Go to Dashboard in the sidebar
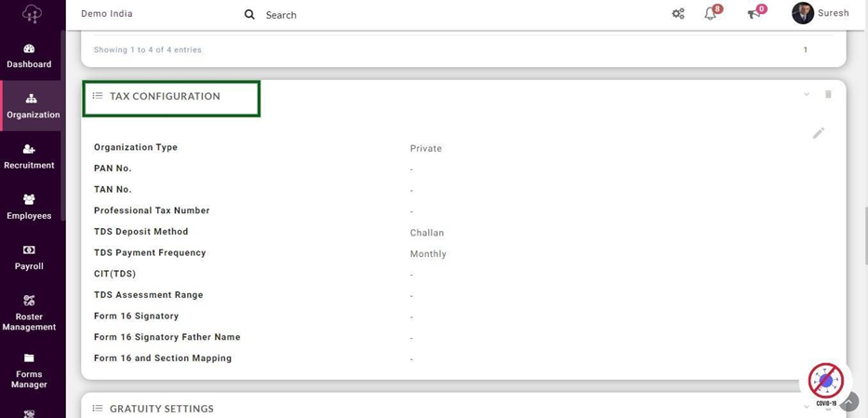The image size is (868, 418). click(29, 56)
